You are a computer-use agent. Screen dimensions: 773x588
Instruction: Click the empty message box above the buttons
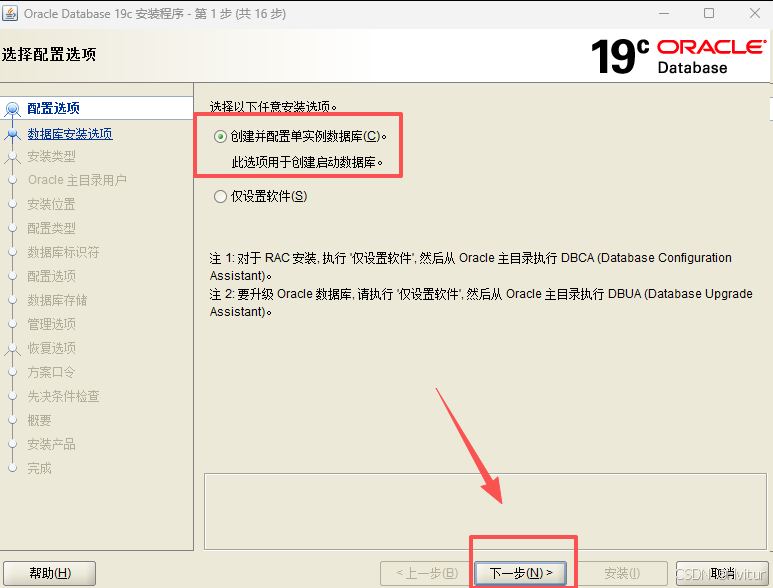[x=485, y=512]
